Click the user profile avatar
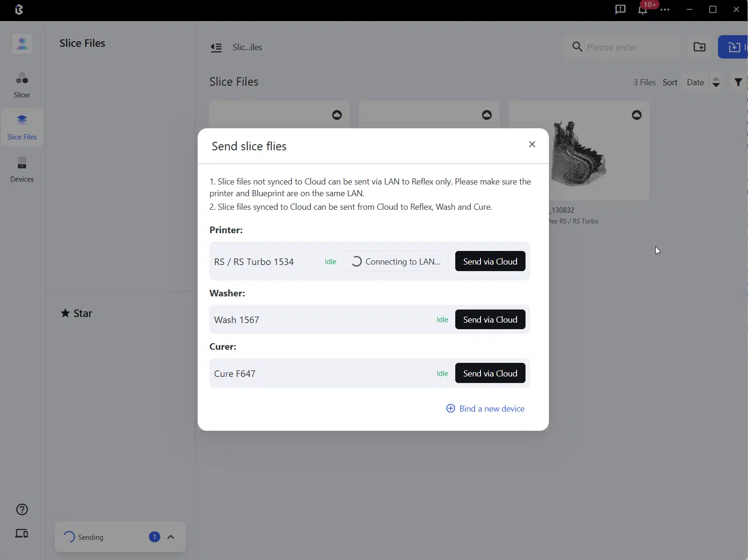Screen dimensions: 748x560 [22, 44]
